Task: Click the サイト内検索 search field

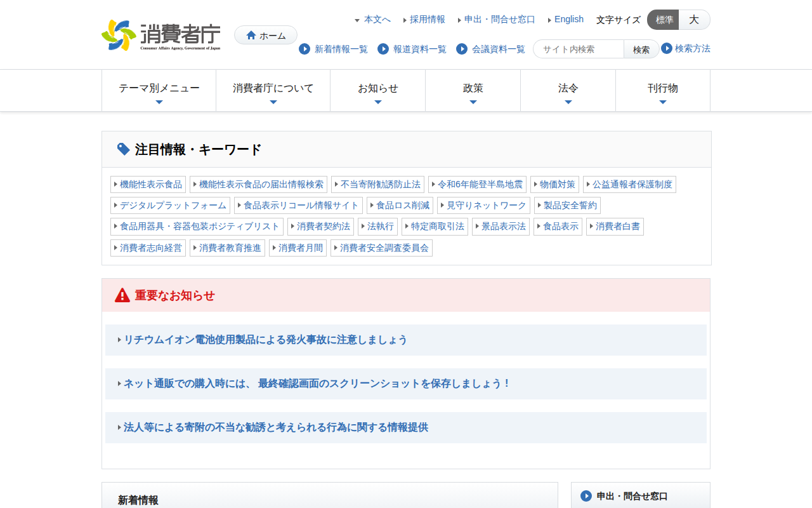Action: click(x=579, y=49)
